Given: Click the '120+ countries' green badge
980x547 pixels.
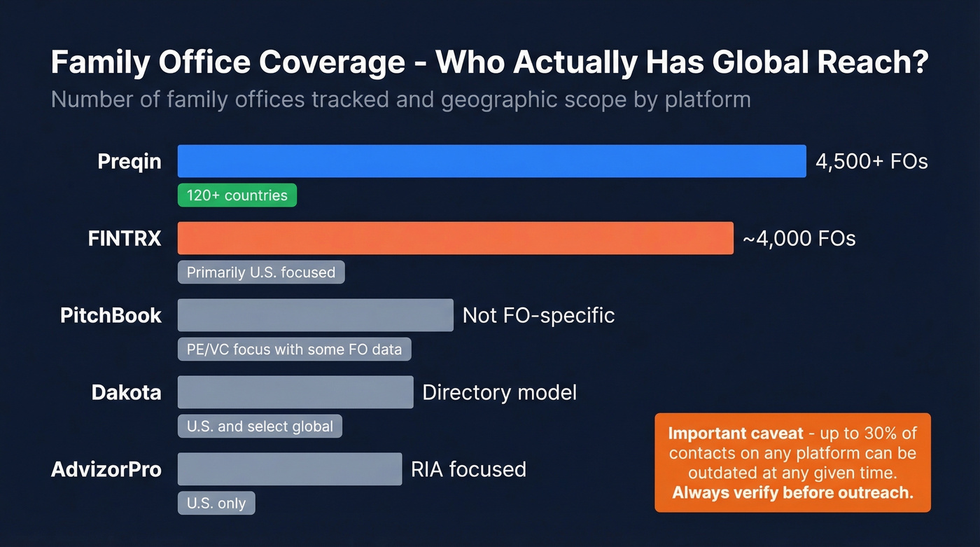Looking at the screenshot, I should tap(237, 195).
